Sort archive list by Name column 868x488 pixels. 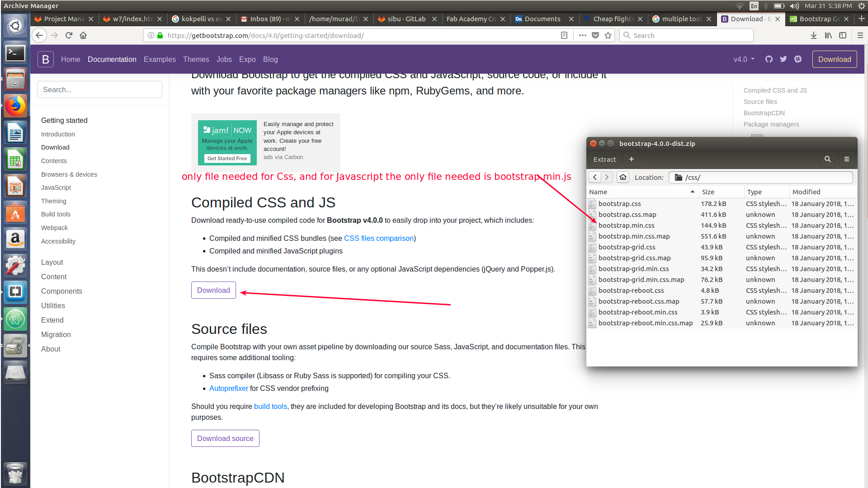(642, 192)
